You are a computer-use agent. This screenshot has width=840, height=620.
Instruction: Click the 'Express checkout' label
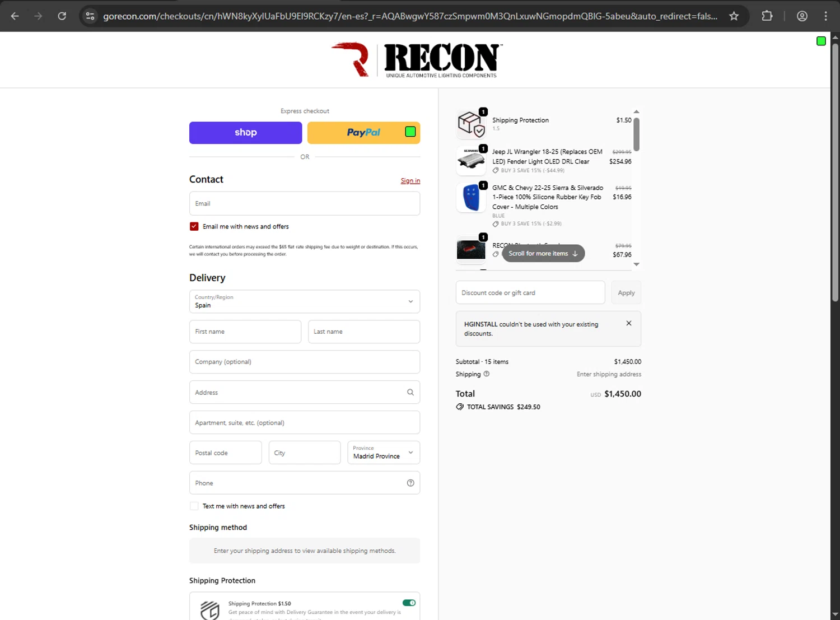(x=305, y=111)
